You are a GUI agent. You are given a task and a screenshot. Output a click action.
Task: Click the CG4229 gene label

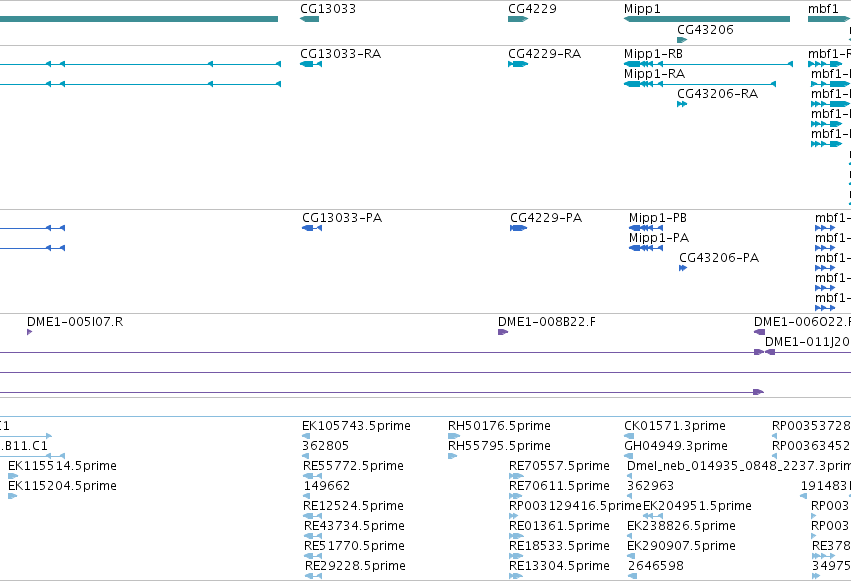[x=532, y=9]
